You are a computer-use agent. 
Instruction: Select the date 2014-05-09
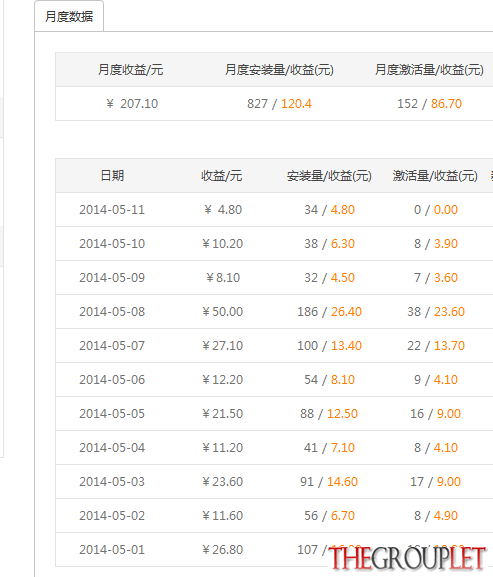[x=112, y=278]
